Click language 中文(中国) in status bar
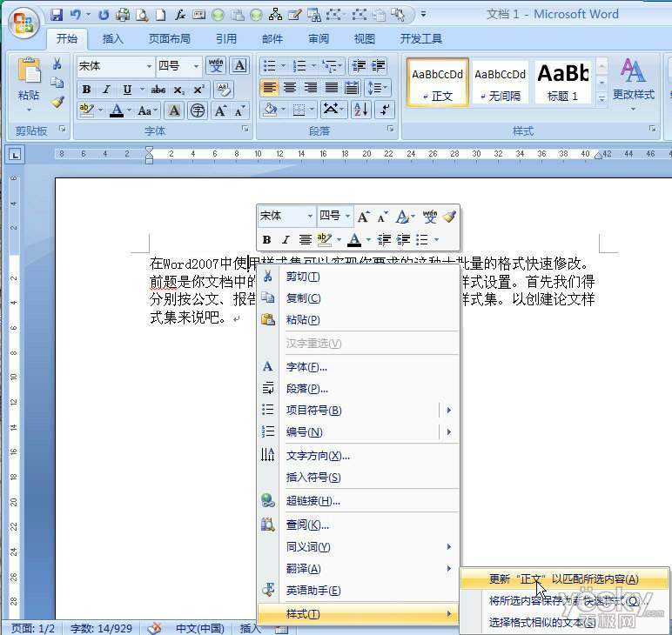This screenshot has height=635, width=672. click(x=200, y=629)
